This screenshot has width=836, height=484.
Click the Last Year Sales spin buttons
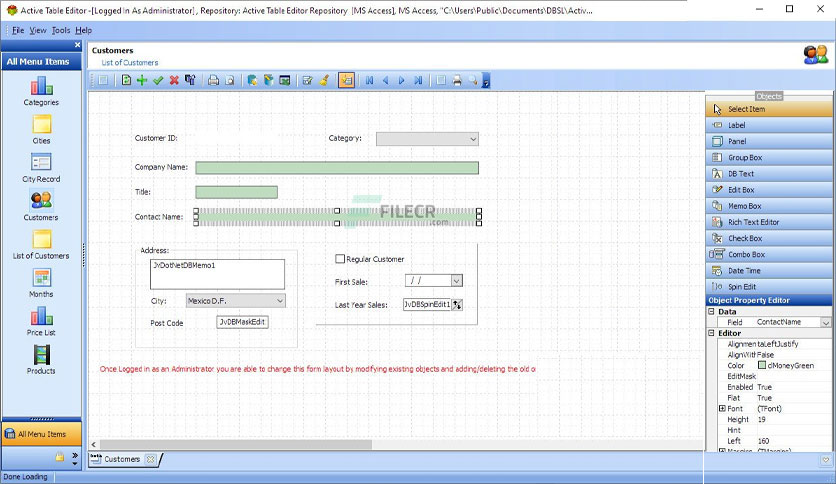(x=457, y=304)
